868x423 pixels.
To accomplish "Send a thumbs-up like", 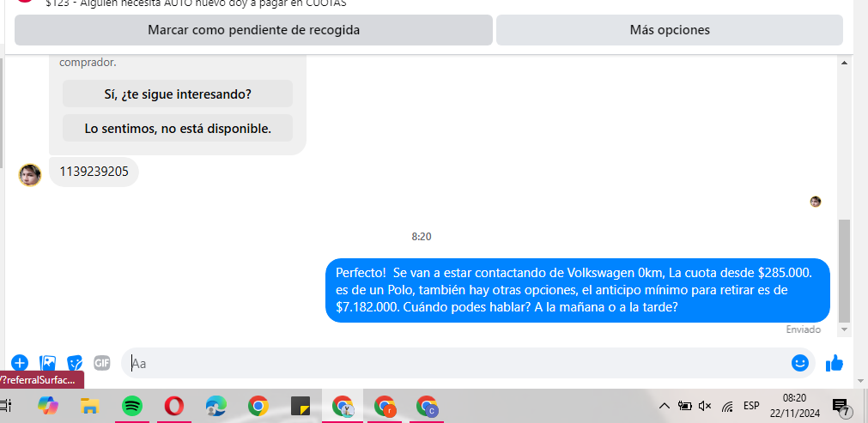I will (x=835, y=363).
